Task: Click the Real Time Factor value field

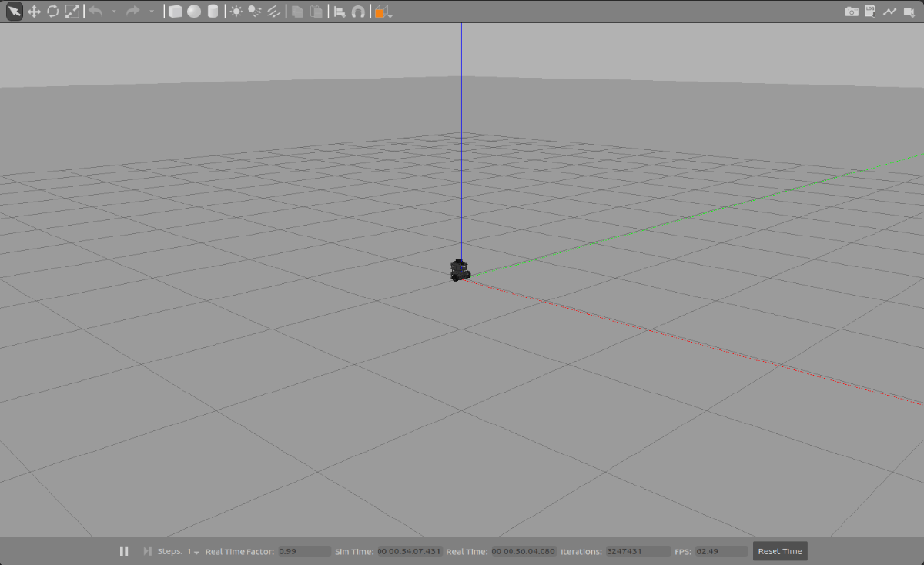Action: click(304, 551)
